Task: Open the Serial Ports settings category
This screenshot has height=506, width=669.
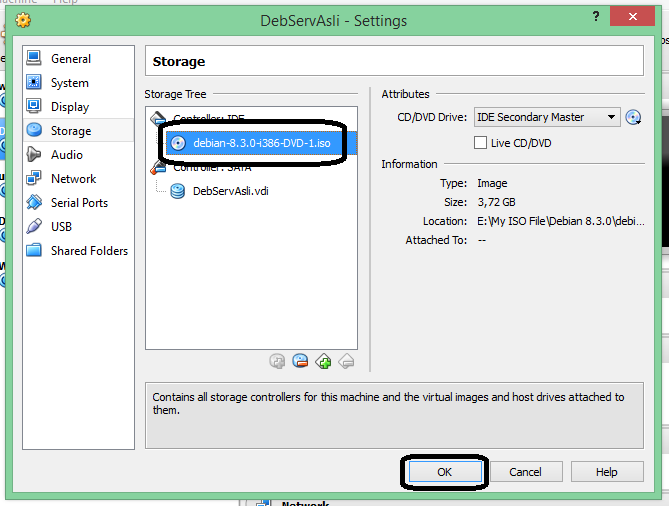Action: (79, 202)
